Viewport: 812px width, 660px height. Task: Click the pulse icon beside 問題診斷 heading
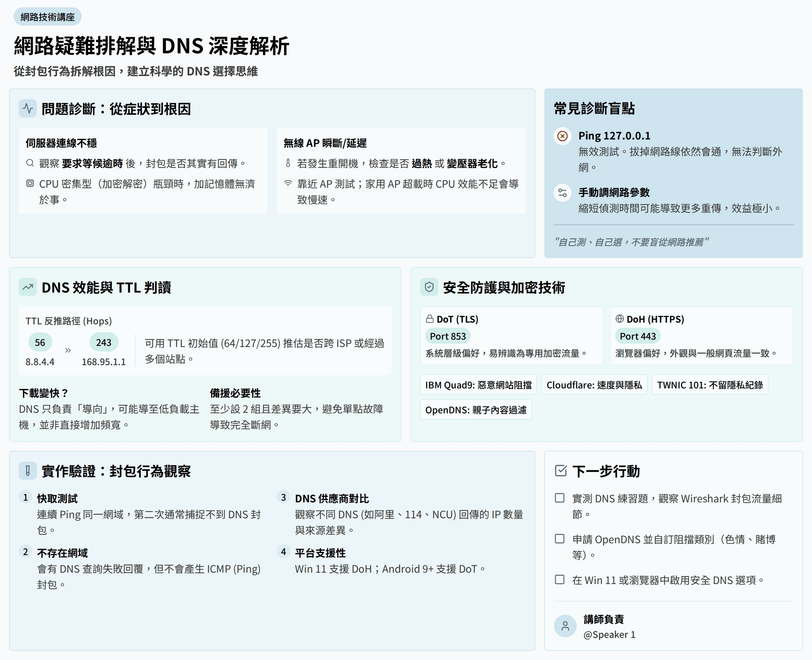click(28, 109)
